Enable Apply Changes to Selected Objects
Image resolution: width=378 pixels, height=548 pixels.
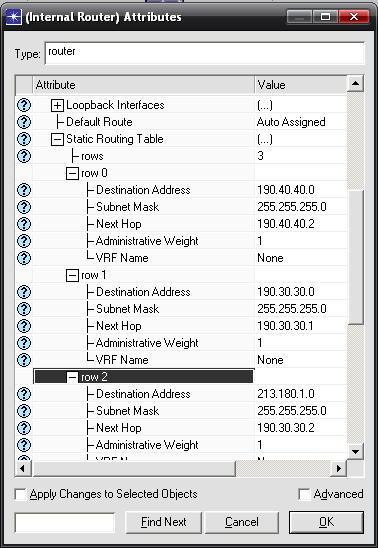click(20, 494)
